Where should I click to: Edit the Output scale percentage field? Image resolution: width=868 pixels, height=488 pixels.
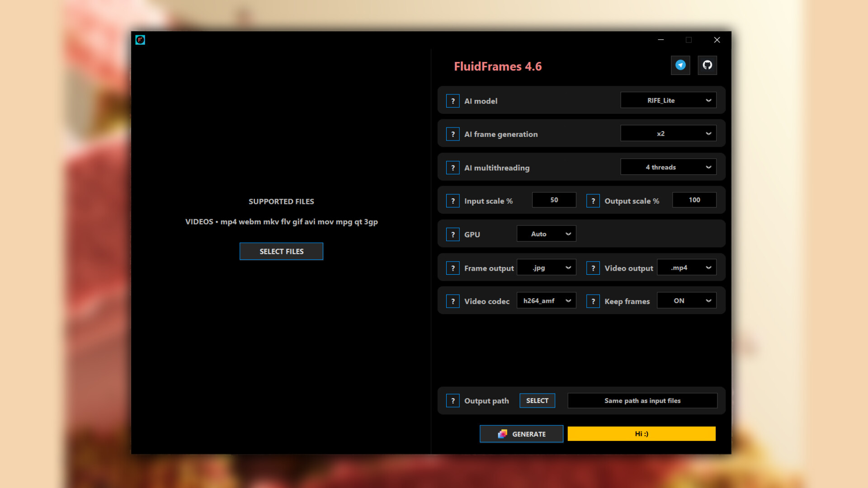694,200
